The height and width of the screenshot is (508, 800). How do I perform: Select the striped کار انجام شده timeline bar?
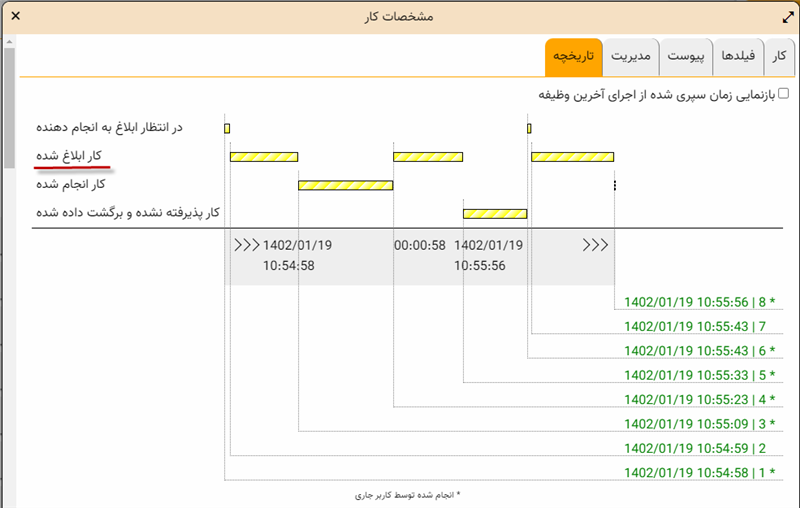coord(345,185)
